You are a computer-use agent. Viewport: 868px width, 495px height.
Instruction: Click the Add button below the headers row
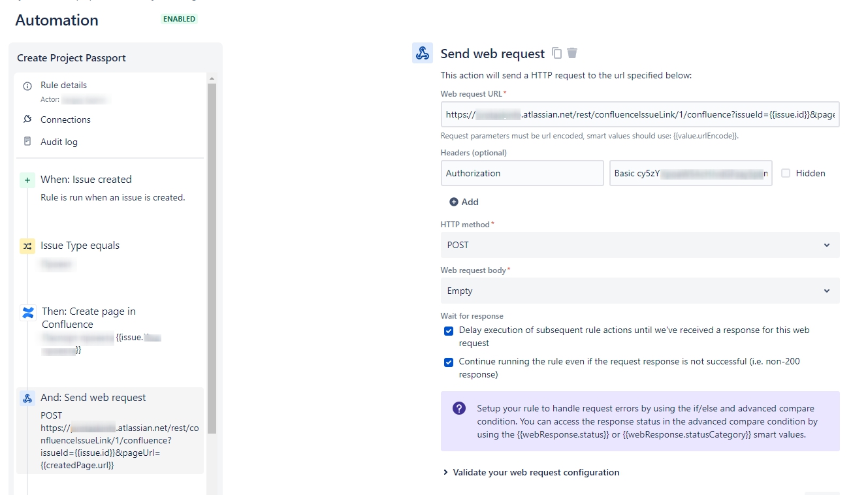click(463, 202)
